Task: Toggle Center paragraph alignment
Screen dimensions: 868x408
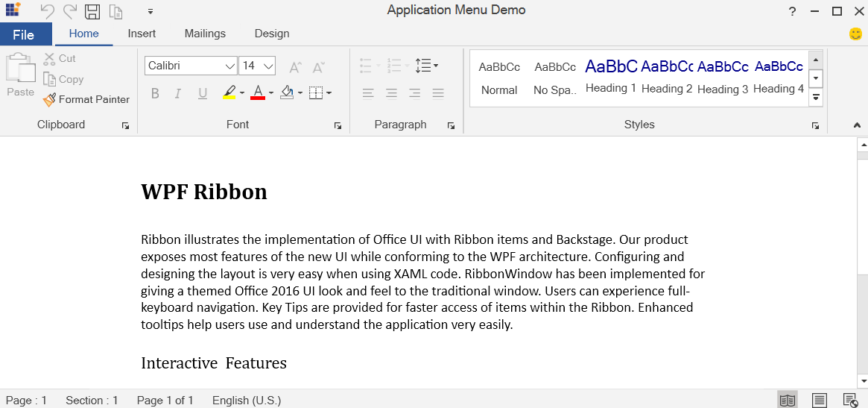Action: pyautogui.click(x=391, y=93)
